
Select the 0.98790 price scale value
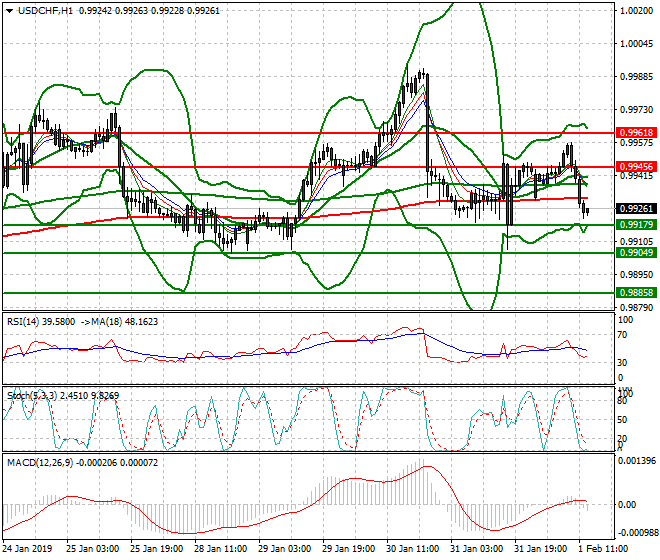point(637,307)
